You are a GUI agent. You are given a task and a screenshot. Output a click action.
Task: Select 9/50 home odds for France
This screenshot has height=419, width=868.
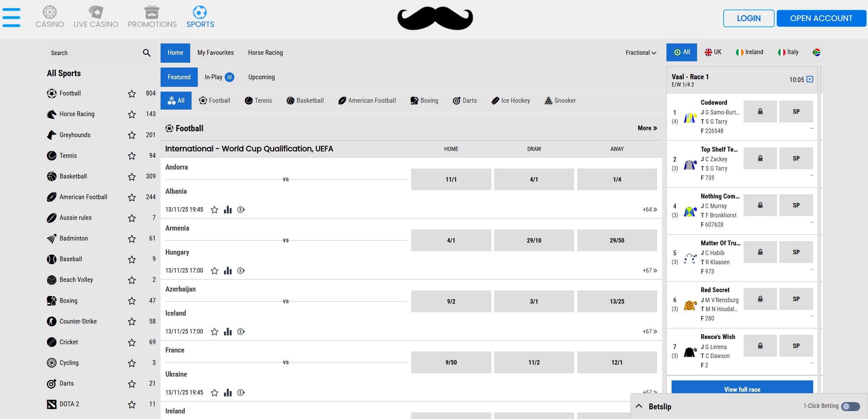(x=451, y=362)
